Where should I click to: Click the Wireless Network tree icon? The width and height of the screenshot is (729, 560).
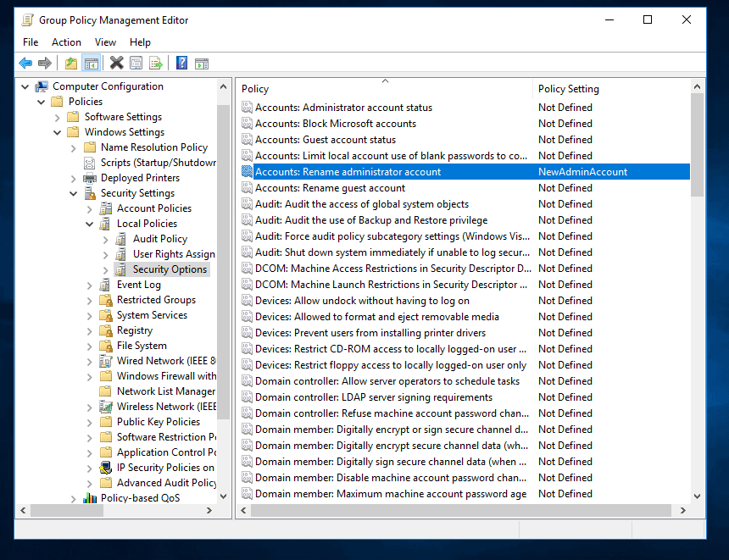(x=106, y=406)
